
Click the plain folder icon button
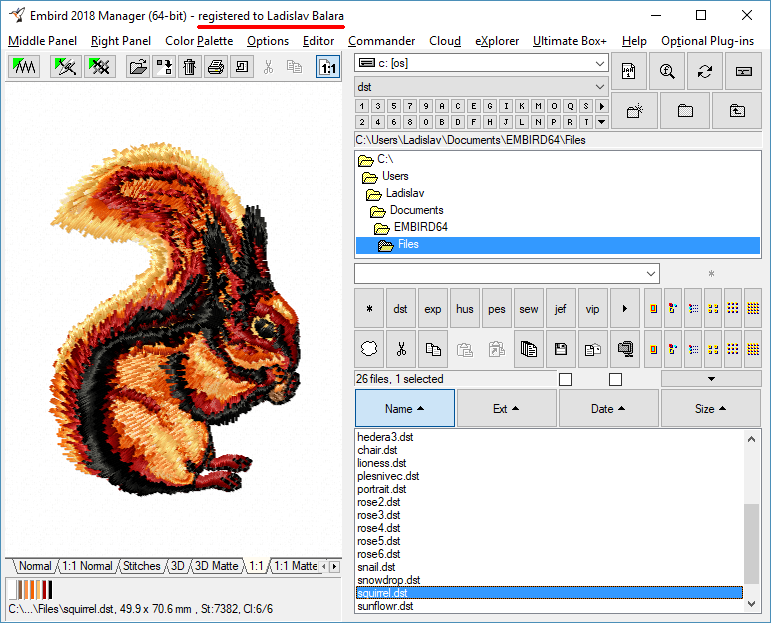pyautogui.click(x=685, y=111)
